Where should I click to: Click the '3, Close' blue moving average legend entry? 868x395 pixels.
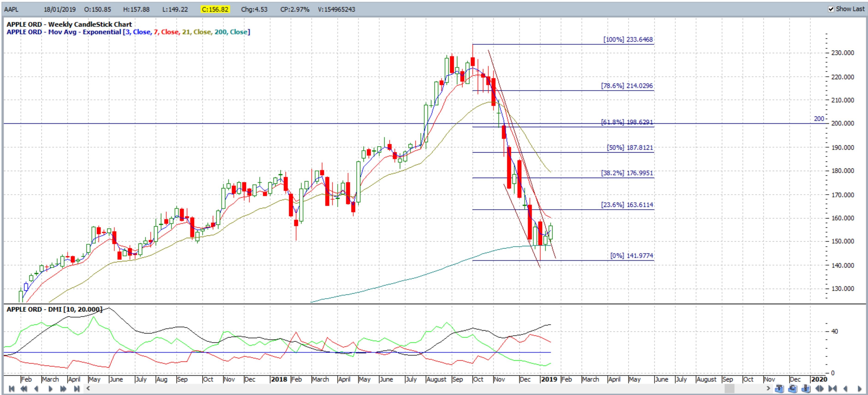(138, 32)
